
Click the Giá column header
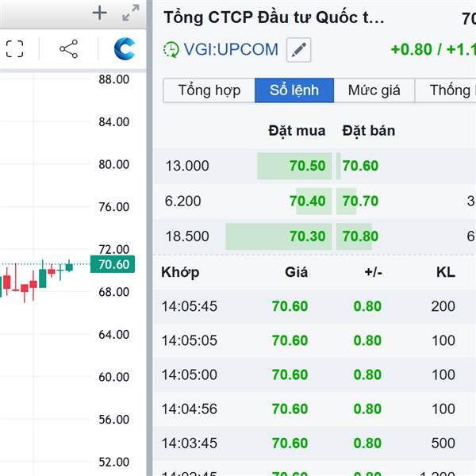296,272
